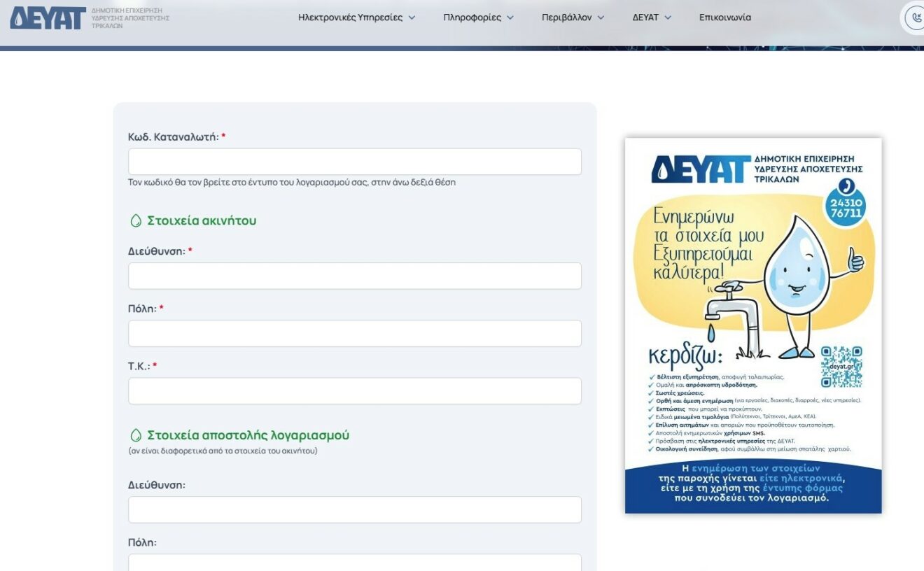
Task: Expand the chevron next to Περιβάλλον
Action: point(601,18)
